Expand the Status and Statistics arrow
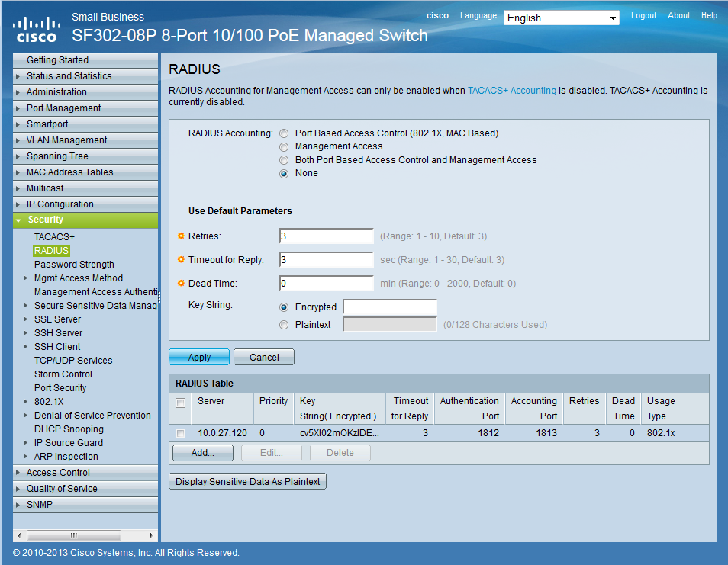The image size is (728, 565). 18,76
